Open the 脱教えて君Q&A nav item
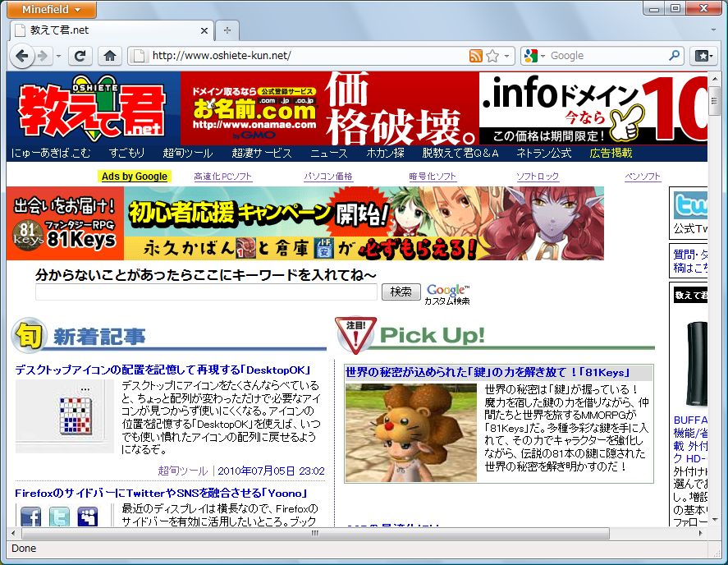The height and width of the screenshot is (565, 728). pyautogui.click(x=460, y=153)
